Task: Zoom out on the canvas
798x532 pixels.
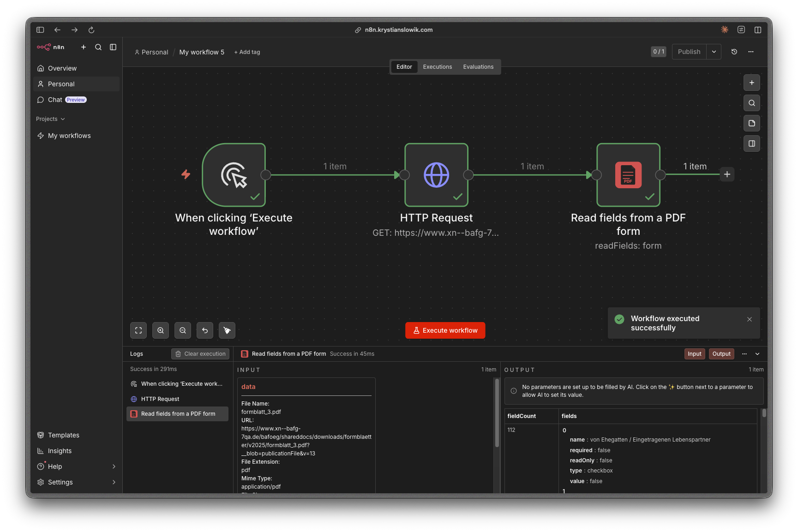Action: pyautogui.click(x=183, y=330)
